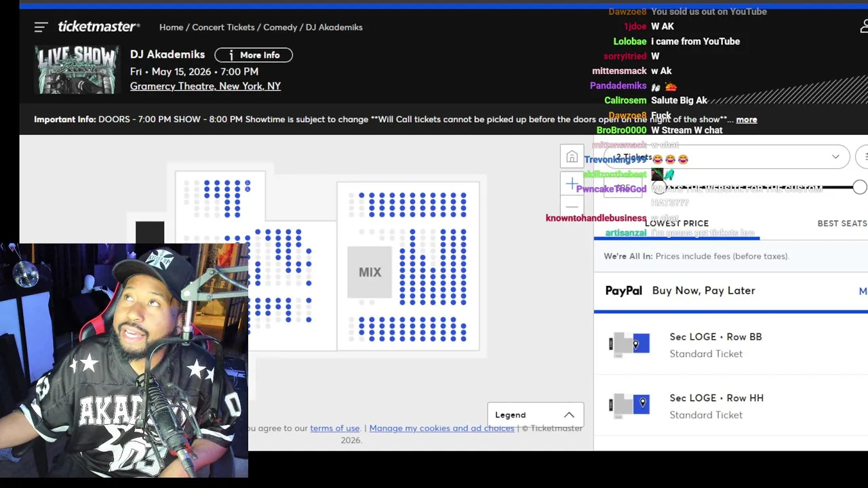Go to Concert Tickets breadcrumb
Viewport: 868px width, 488px height.
pos(223,27)
